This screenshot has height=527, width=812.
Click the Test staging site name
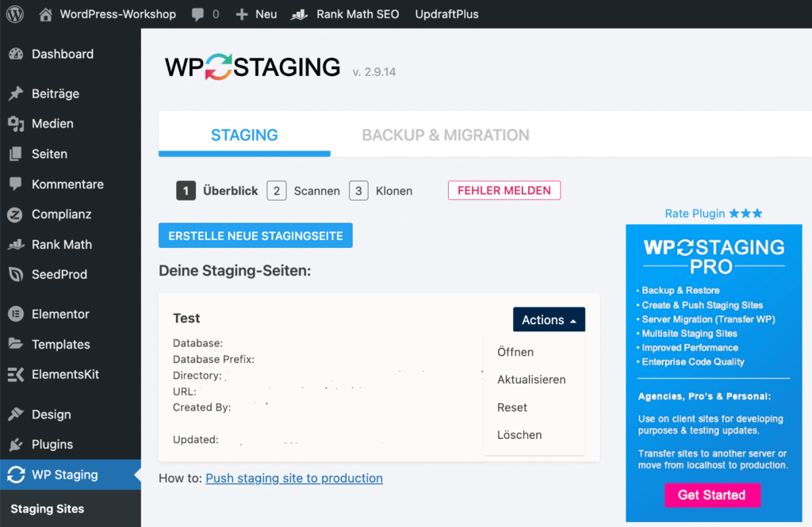186,319
